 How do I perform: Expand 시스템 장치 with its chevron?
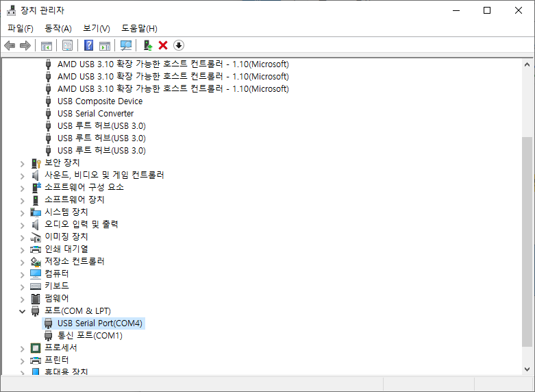(x=23, y=213)
